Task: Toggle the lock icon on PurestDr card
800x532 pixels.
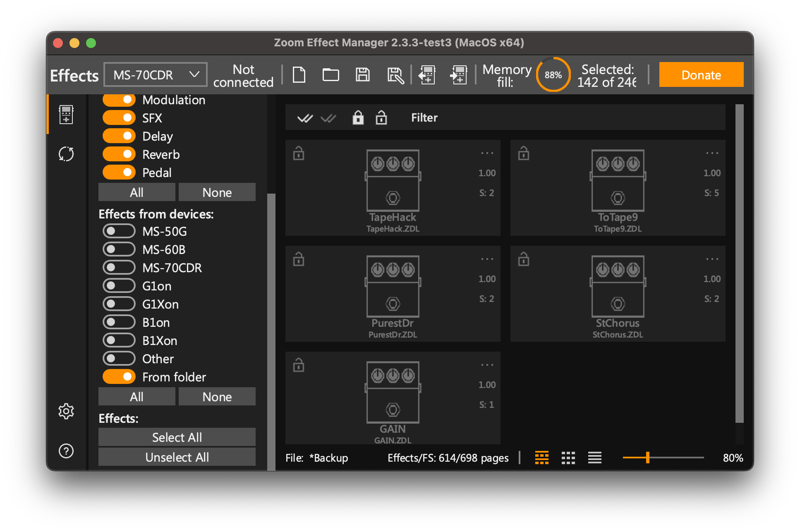Action: 299,259
